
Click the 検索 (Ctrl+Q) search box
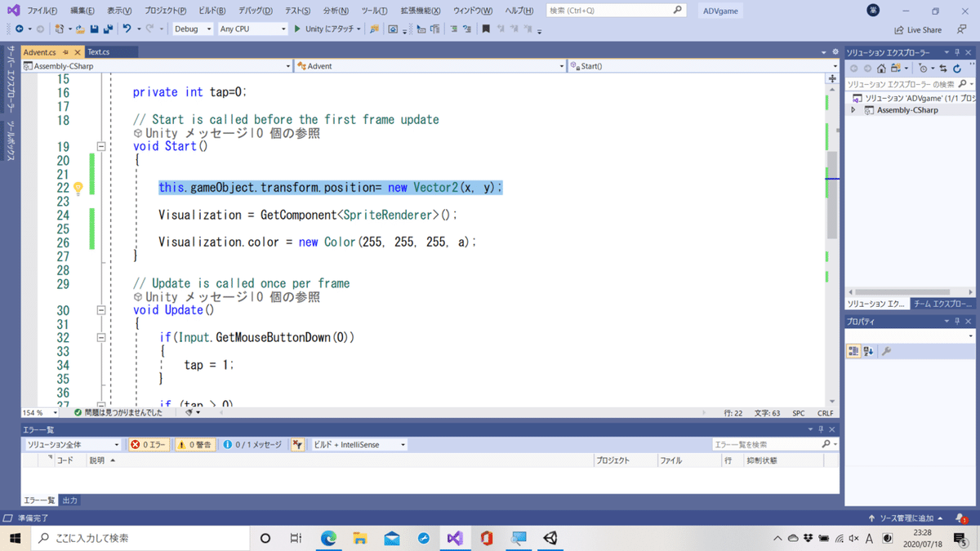616,11
